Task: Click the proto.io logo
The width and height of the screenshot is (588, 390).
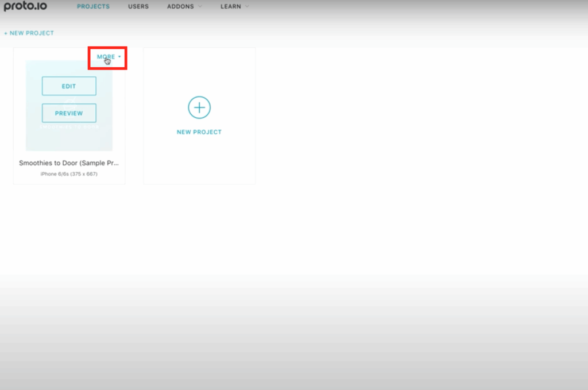Action: tap(25, 7)
